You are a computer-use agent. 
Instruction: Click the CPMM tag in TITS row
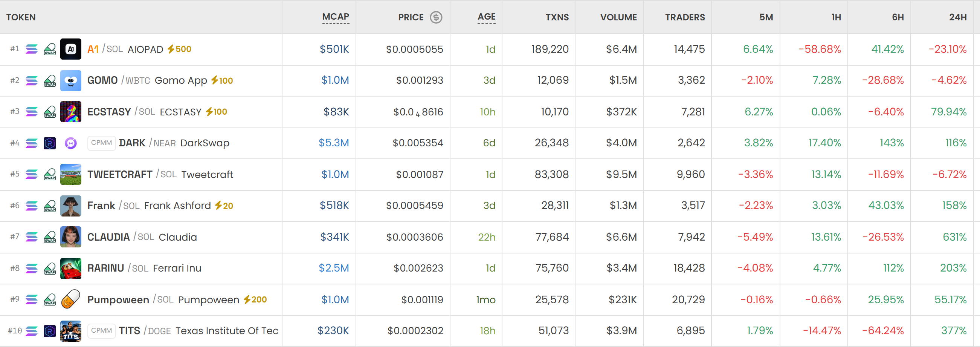pyautogui.click(x=102, y=331)
